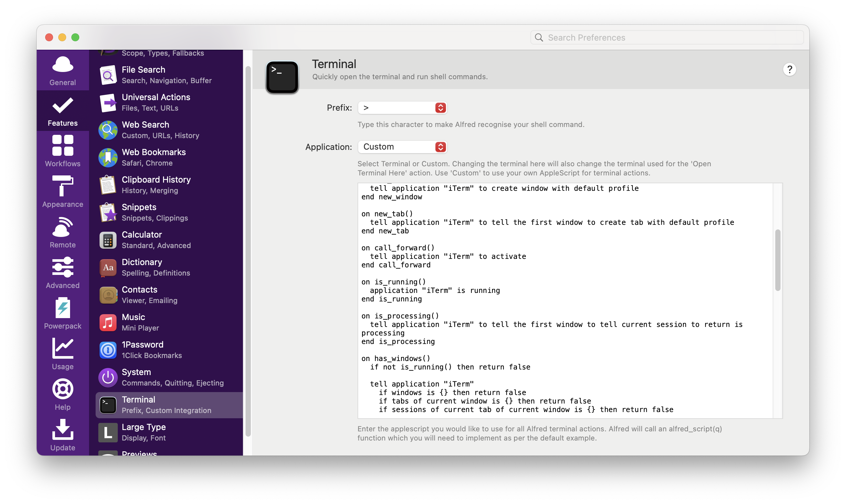The height and width of the screenshot is (504, 846).
Task: Click the AppleScript editor scrollbar thumb
Action: [777, 260]
